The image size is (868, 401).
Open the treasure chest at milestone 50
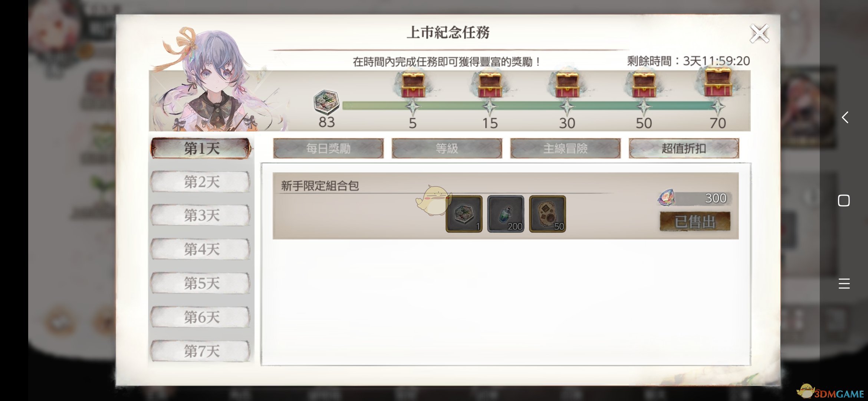point(644,85)
